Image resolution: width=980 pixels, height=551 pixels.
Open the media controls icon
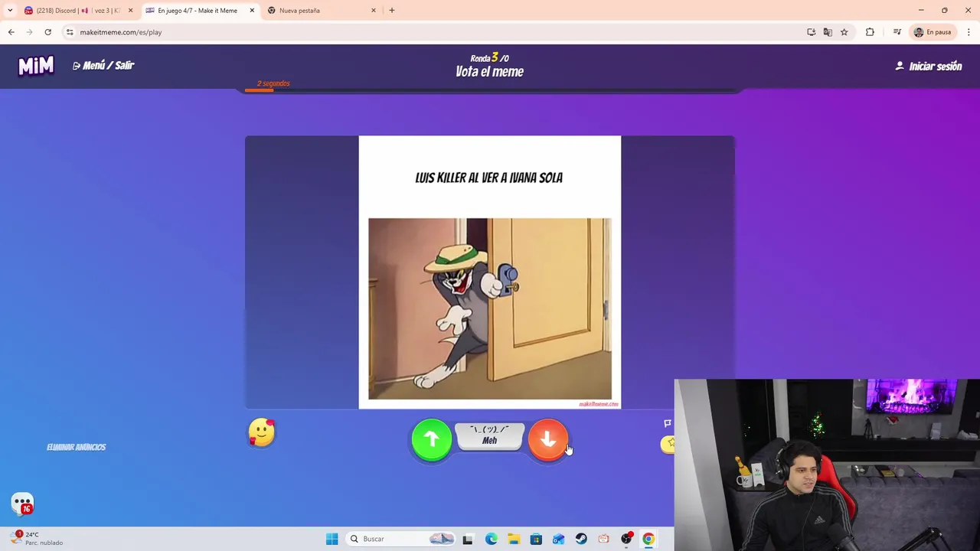[897, 32]
